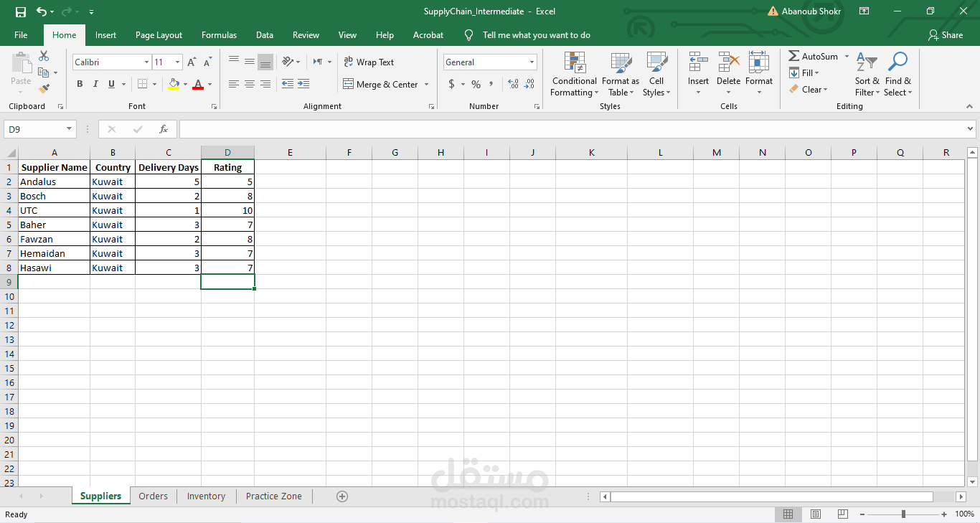Select column D header
Viewport: 980px width, 523px height.
click(x=227, y=152)
